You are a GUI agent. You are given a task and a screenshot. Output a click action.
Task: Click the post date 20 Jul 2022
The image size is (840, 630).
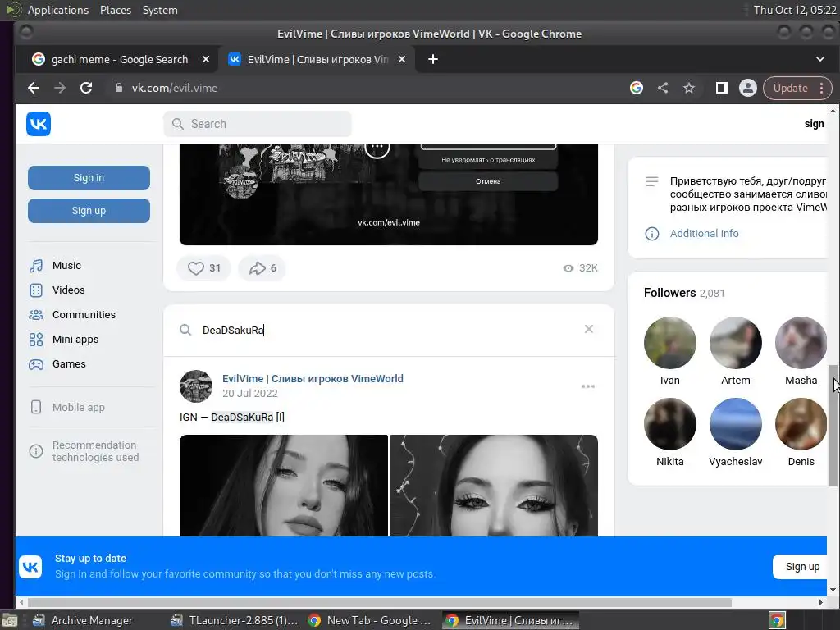(250, 394)
